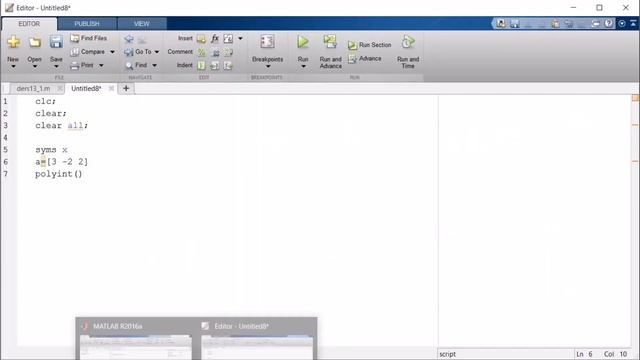This screenshot has width=640, height=360.
Task: Click the Decrease indent icon
Action: point(228,65)
